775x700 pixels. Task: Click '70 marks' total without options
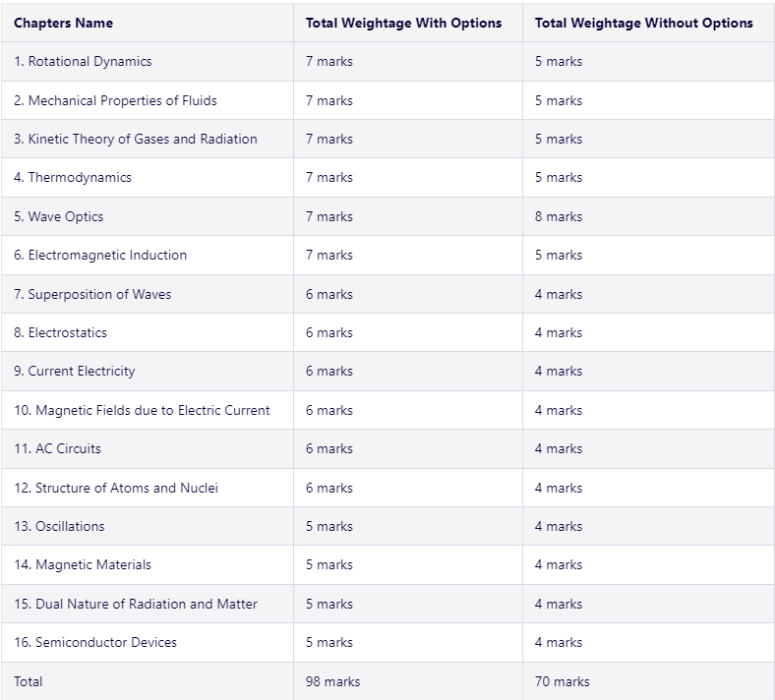tap(562, 681)
